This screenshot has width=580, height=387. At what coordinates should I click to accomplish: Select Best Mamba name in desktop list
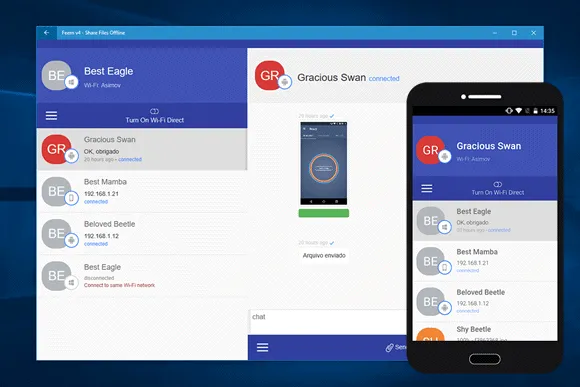tap(105, 182)
